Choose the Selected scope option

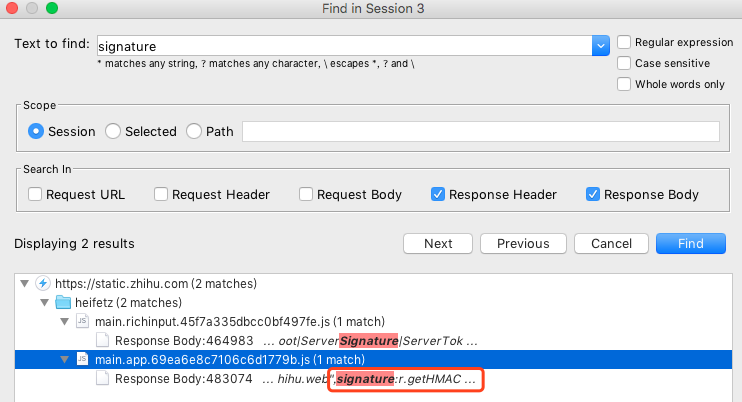113,131
